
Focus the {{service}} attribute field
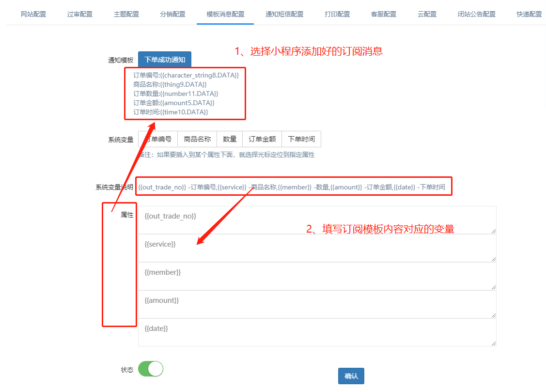pos(317,248)
